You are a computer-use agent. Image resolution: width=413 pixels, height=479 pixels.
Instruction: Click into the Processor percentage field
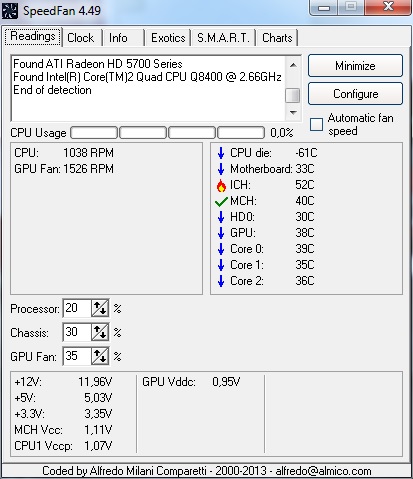click(x=77, y=308)
